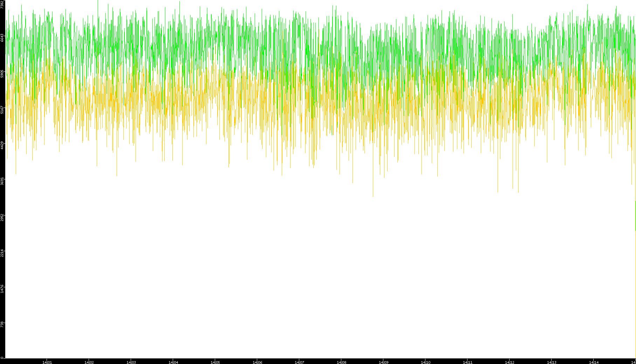This screenshot has width=636, height=364.
Task: Click the 5905 y-axis value
Action: (2, 74)
